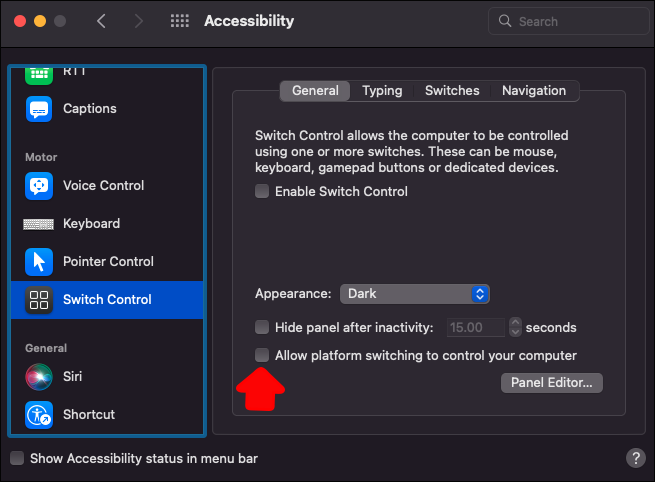Viewport: 655px width, 482px height.
Task: Select the Captions sidebar icon
Action: tap(39, 109)
